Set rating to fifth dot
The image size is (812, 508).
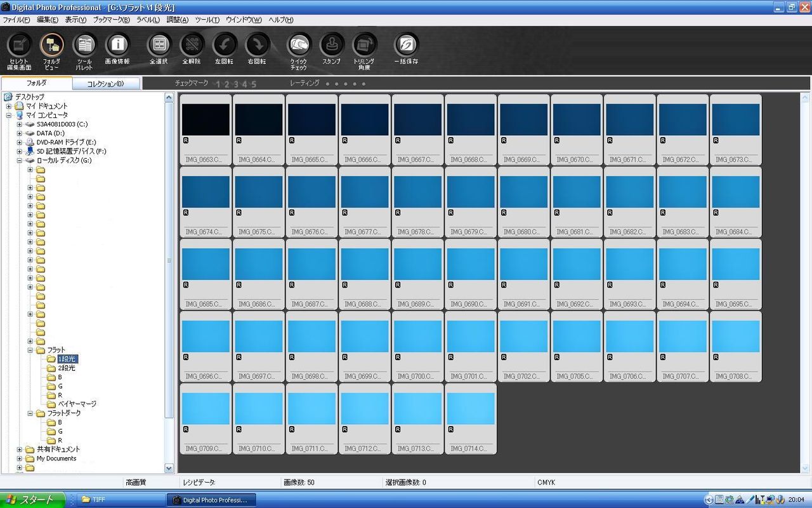363,84
